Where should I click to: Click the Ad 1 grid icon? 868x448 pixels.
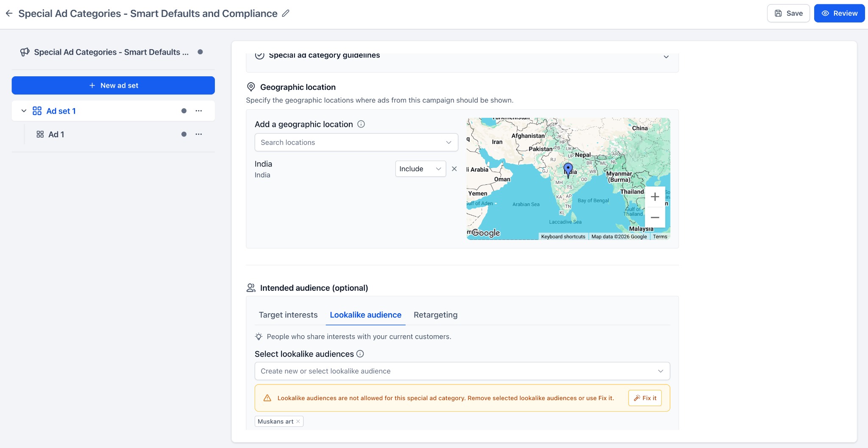click(40, 134)
